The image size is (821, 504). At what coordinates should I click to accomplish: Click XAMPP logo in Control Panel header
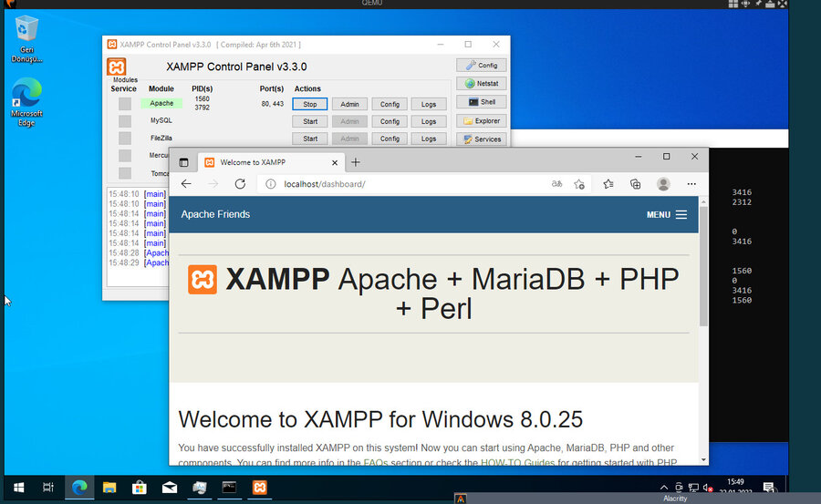pyautogui.click(x=116, y=67)
